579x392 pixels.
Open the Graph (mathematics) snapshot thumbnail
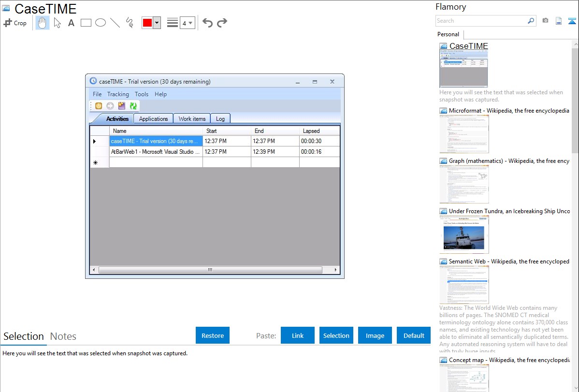click(x=464, y=184)
